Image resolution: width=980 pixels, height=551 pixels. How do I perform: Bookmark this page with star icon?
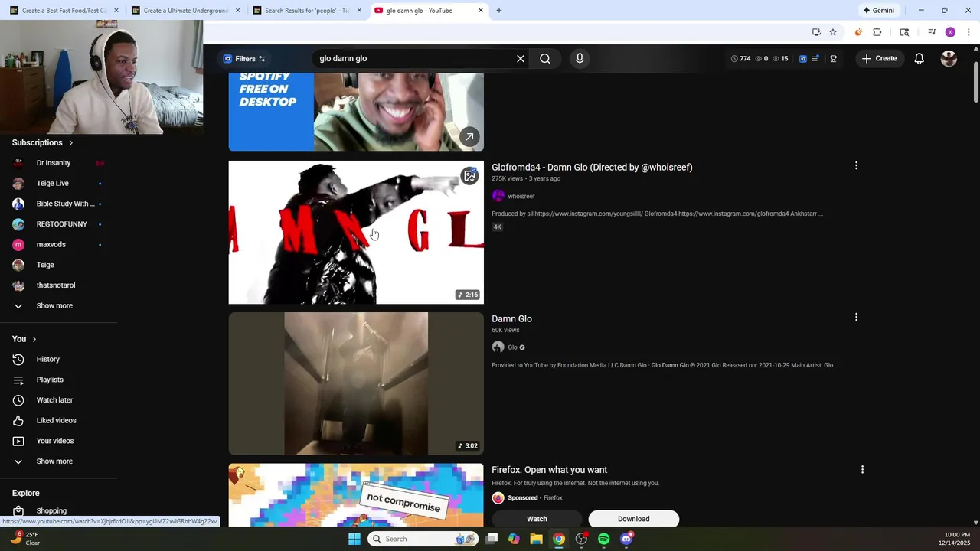pyautogui.click(x=833, y=32)
